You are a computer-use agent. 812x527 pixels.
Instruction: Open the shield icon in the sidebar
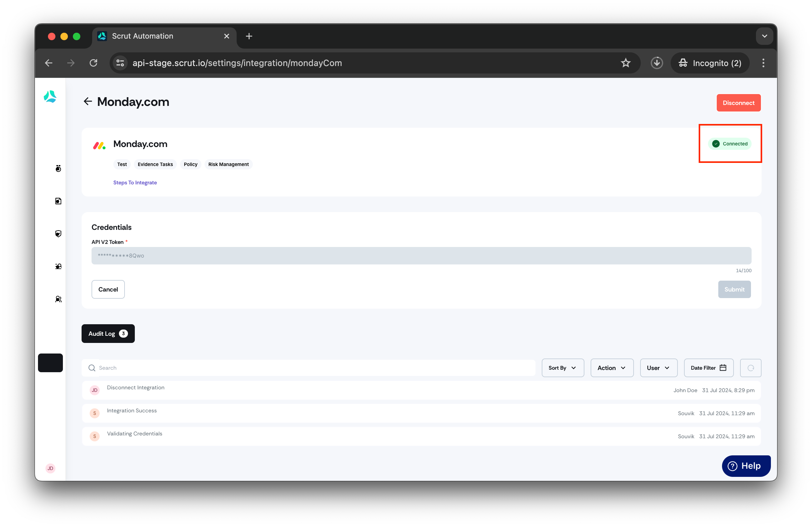58,234
